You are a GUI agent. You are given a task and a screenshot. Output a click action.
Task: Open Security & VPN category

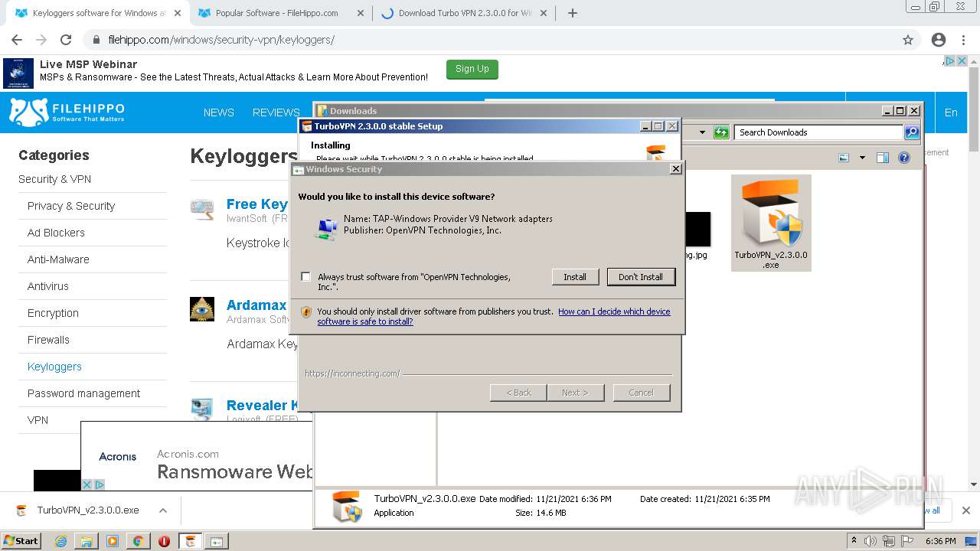(54, 179)
